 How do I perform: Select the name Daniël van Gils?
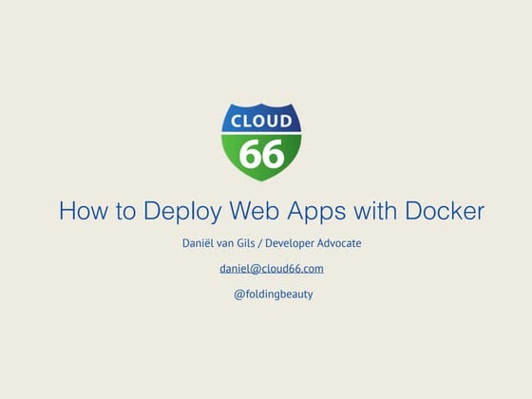coord(218,243)
